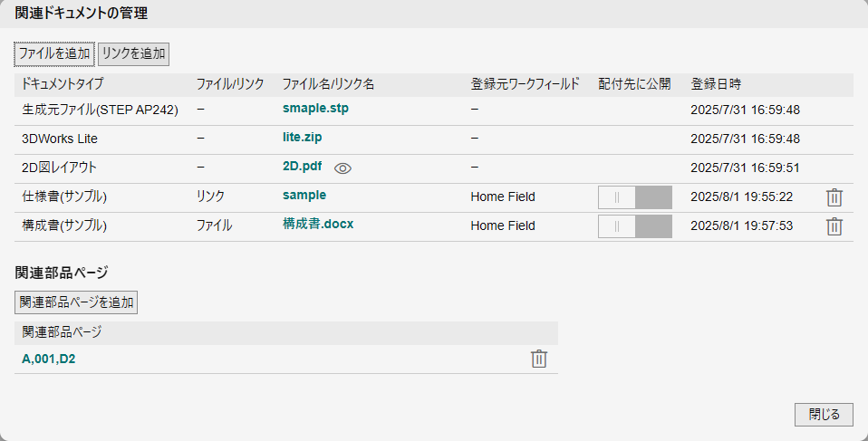
Task: Click the リンクを追加 button
Action: click(x=133, y=53)
